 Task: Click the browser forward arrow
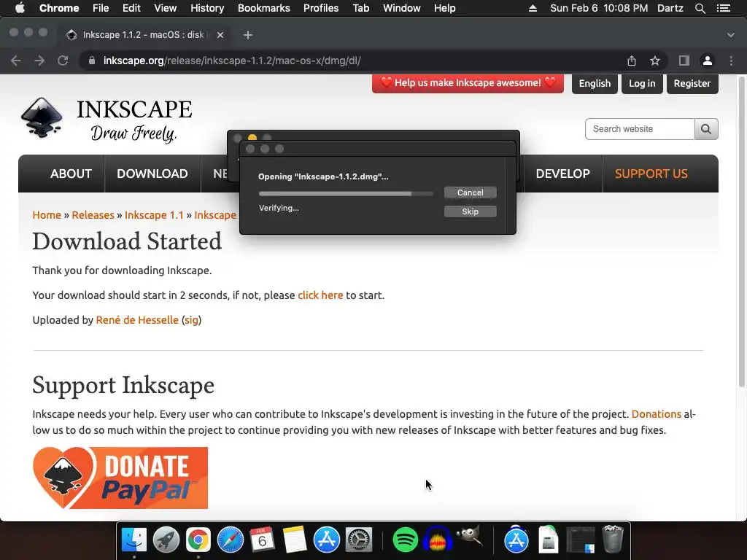(39, 61)
